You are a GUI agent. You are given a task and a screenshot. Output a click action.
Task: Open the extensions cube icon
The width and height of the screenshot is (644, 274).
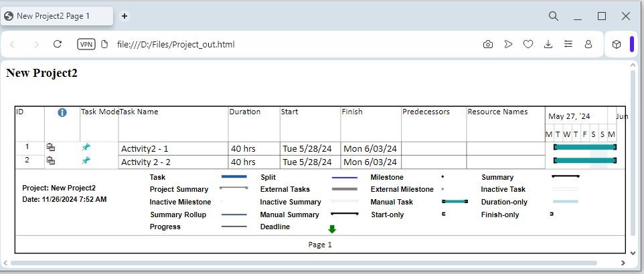[617, 44]
